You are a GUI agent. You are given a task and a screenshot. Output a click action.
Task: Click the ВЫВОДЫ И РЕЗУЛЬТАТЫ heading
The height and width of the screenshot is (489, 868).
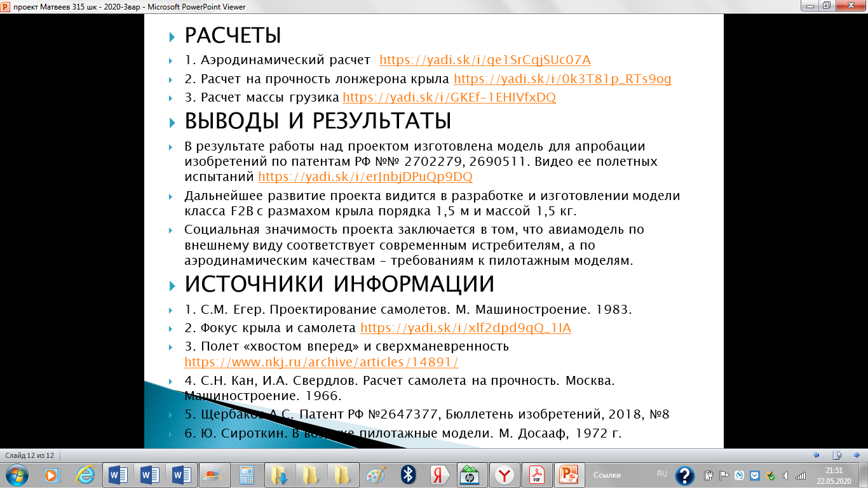(318, 121)
